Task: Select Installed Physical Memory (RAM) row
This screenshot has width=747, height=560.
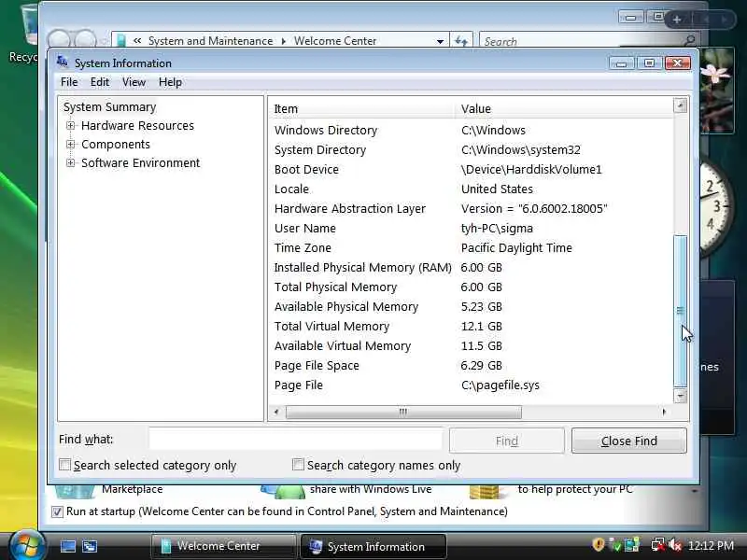Action: (x=471, y=267)
